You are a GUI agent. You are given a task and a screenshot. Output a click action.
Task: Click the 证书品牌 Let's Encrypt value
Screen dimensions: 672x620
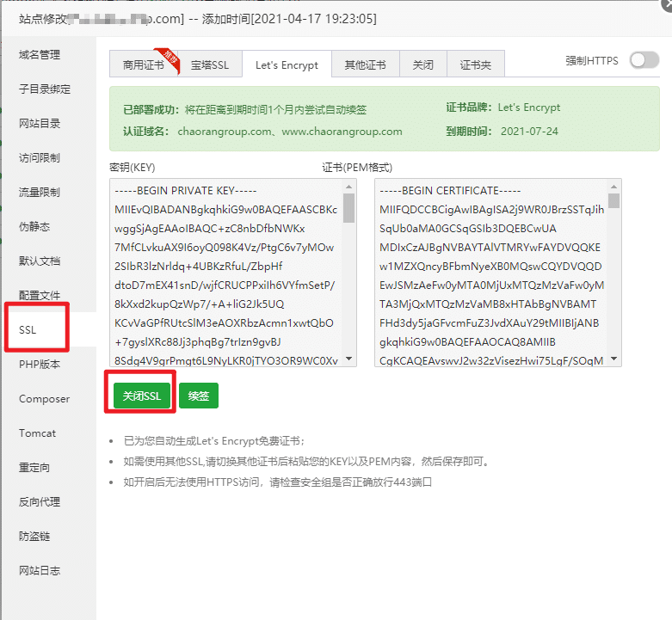pyautogui.click(x=529, y=107)
